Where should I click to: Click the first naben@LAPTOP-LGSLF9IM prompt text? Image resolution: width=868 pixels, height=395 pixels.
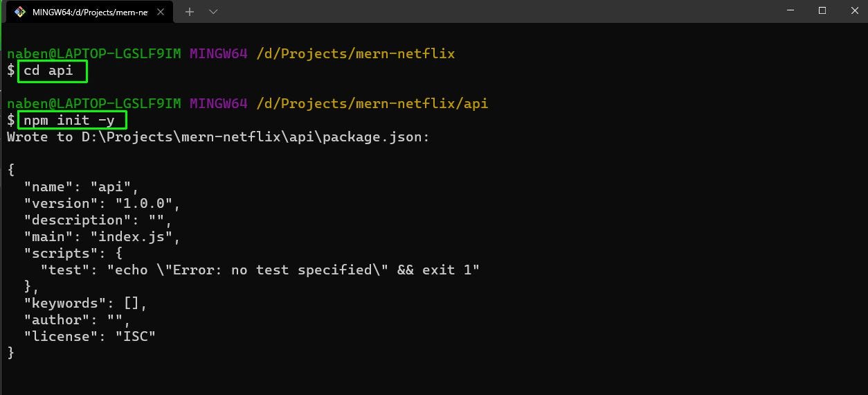(x=94, y=54)
